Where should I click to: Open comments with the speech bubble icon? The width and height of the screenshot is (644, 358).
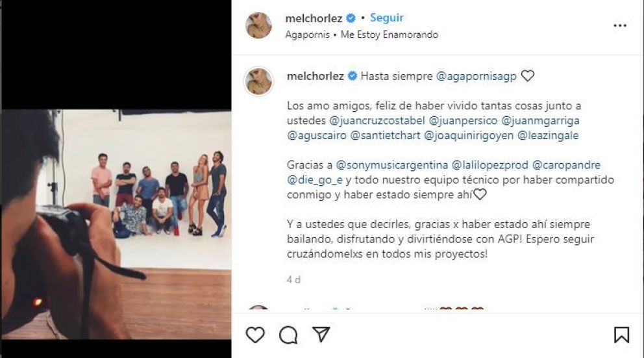[288, 335]
